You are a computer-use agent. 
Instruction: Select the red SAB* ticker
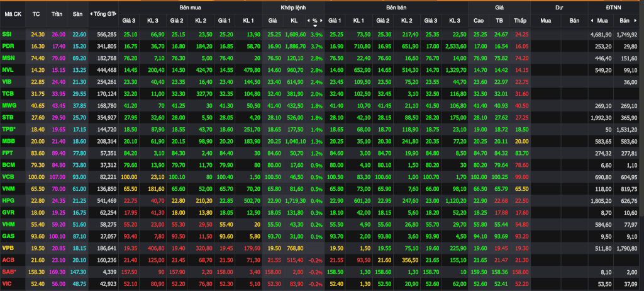9,272
